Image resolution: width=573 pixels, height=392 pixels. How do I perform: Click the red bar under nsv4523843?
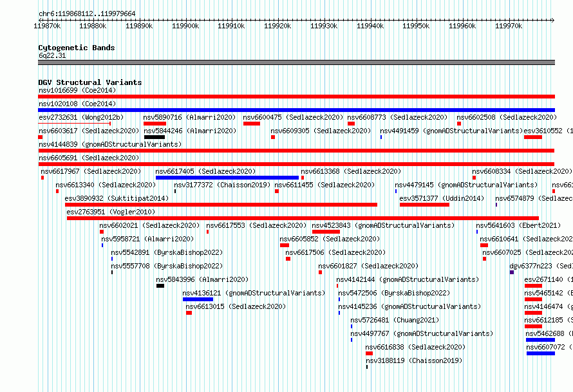(x=326, y=232)
